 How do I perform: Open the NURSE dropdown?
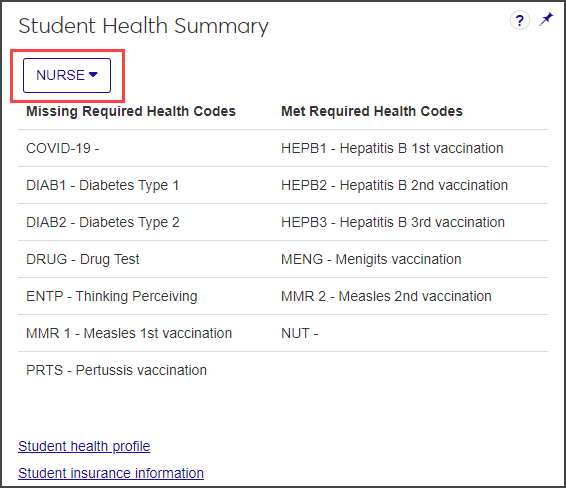point(67,75)
